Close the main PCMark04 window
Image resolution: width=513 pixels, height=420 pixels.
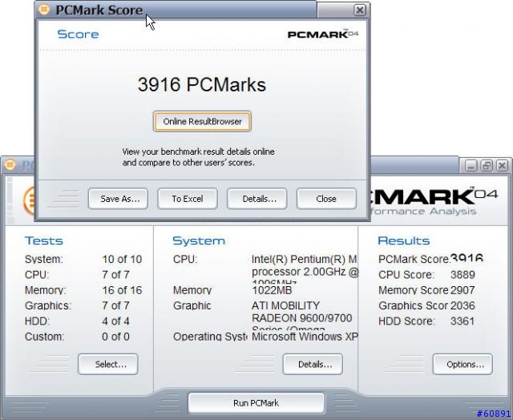click(503, 166)
